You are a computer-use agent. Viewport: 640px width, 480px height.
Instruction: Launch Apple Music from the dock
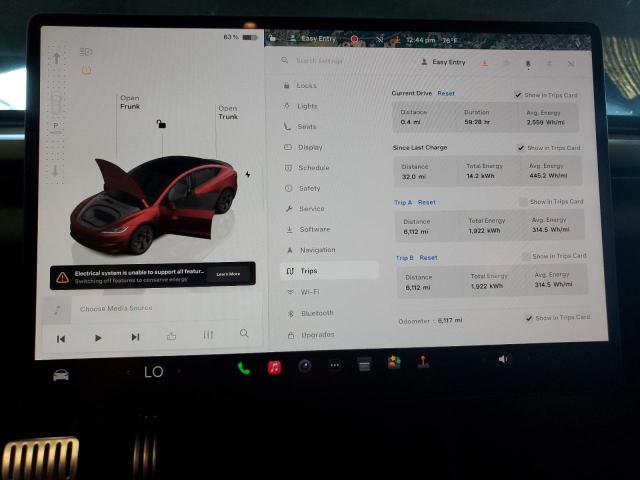[x=274, y=367]
